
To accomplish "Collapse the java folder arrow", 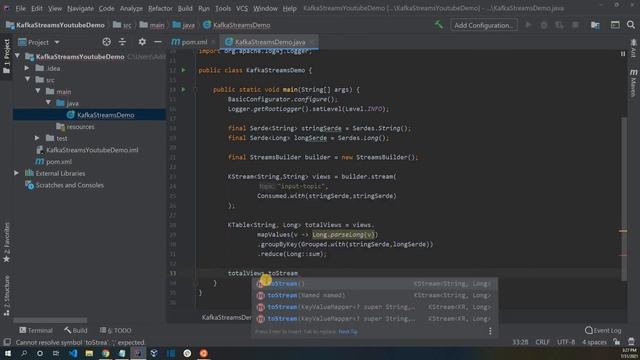I will pyautogui.click(x=48, y=103).
